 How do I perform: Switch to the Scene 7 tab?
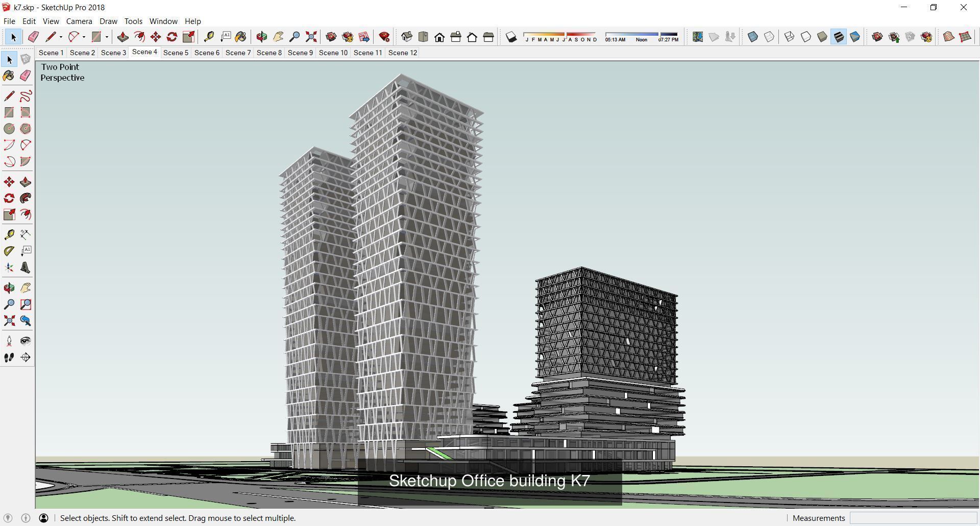[238, 53]
